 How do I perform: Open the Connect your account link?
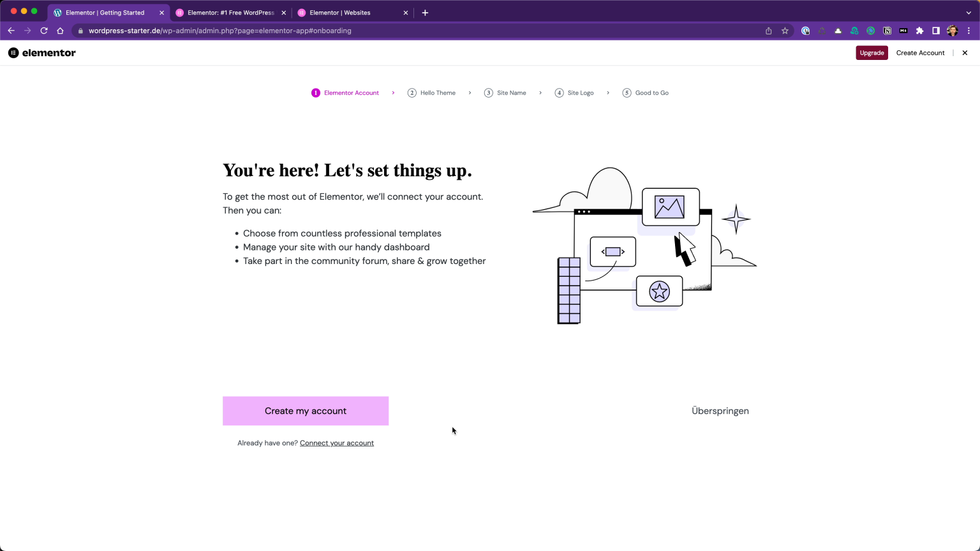[337, 443]
